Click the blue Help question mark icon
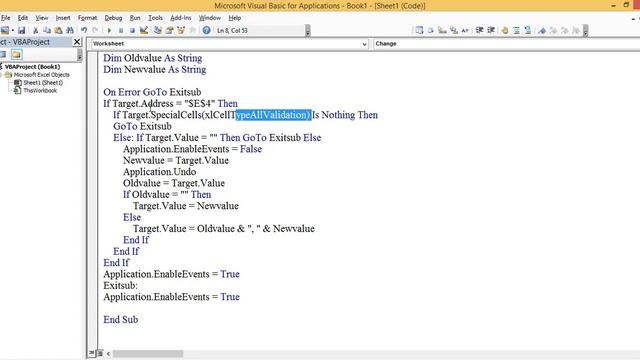640x360 pixels. 207,30
